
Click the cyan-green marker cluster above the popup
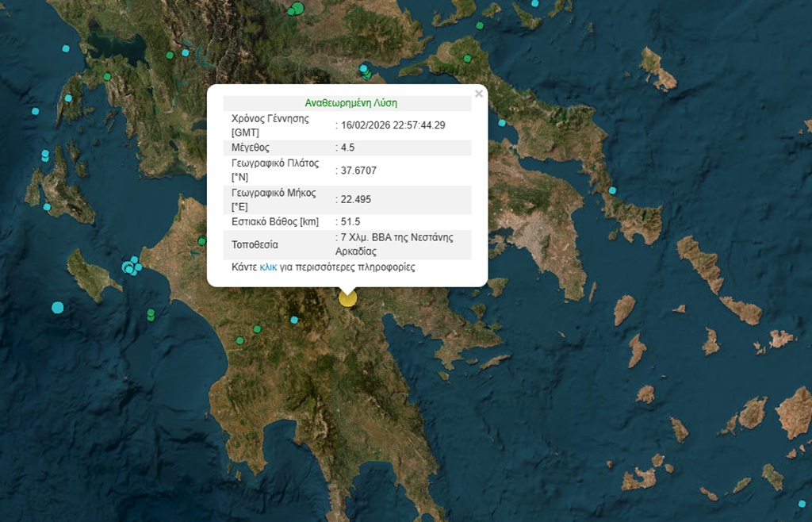[x=365, y=71]
